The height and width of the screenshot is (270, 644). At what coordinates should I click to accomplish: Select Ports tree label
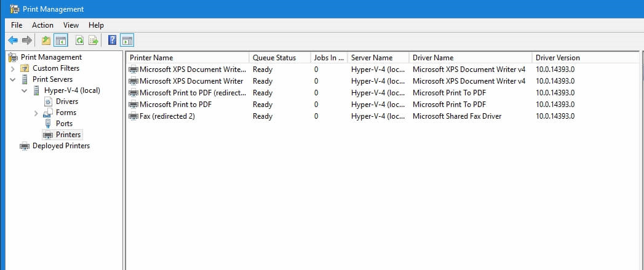[x=64, y=123]
